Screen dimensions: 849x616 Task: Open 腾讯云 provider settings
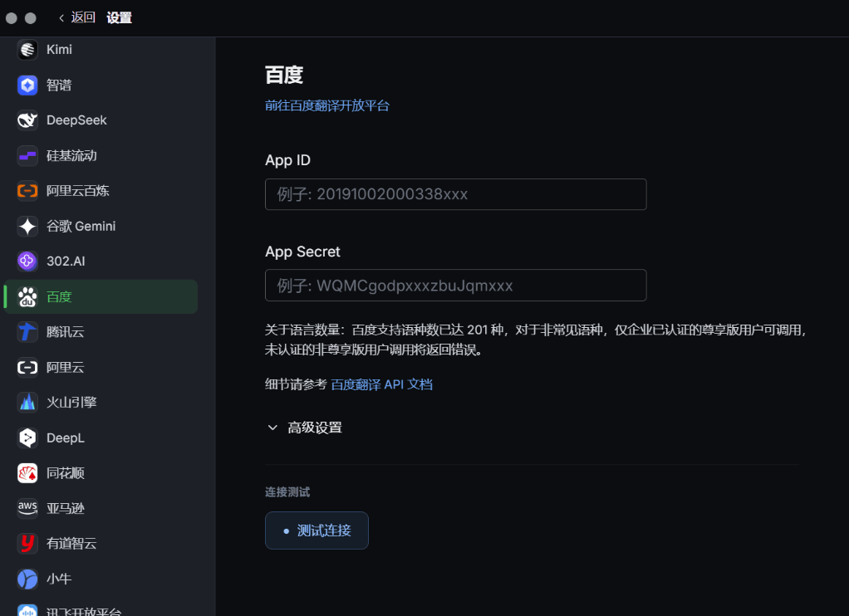101,332
